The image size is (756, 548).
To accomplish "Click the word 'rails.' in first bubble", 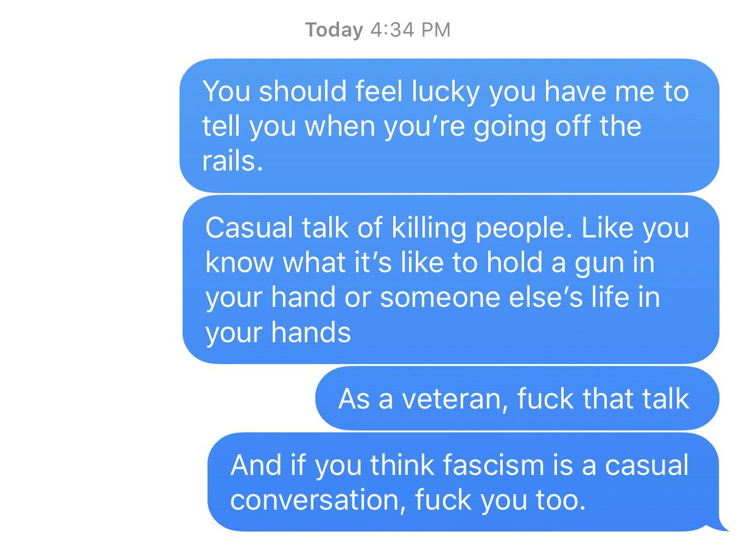I will coord(232,161).
